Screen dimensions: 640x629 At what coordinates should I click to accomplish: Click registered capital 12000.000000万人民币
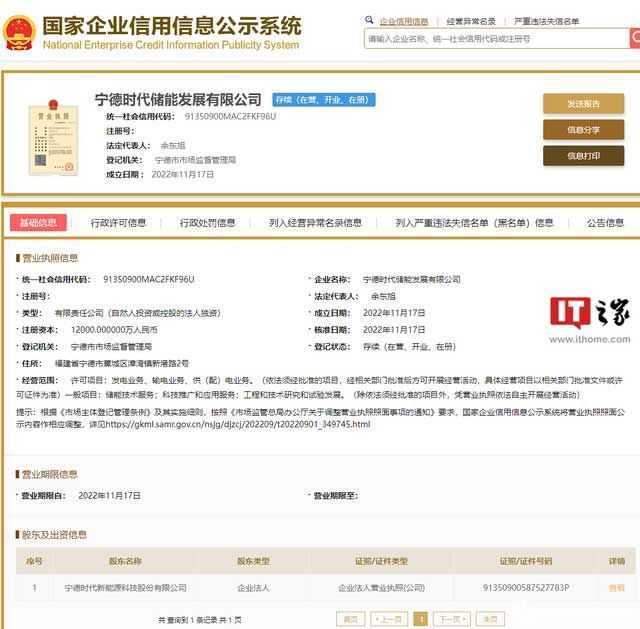pos(114,329)
